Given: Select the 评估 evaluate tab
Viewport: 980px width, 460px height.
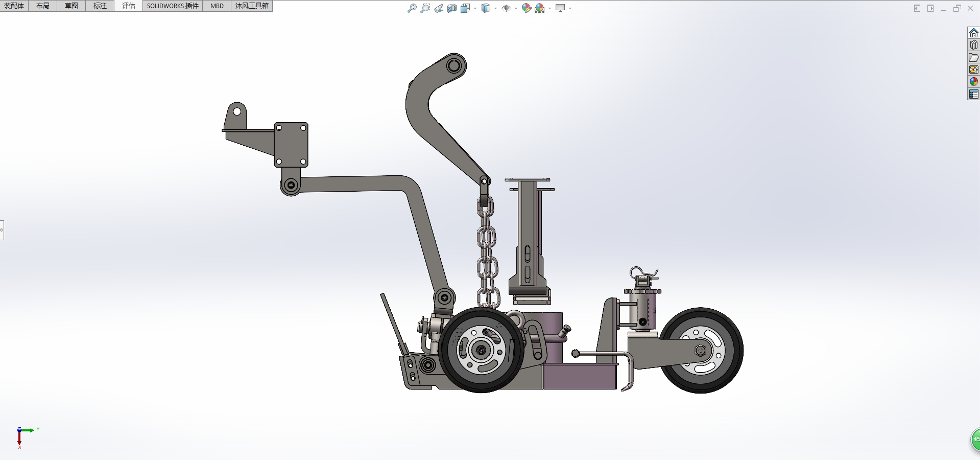Looking at the screenshot, I should point(129,6).
